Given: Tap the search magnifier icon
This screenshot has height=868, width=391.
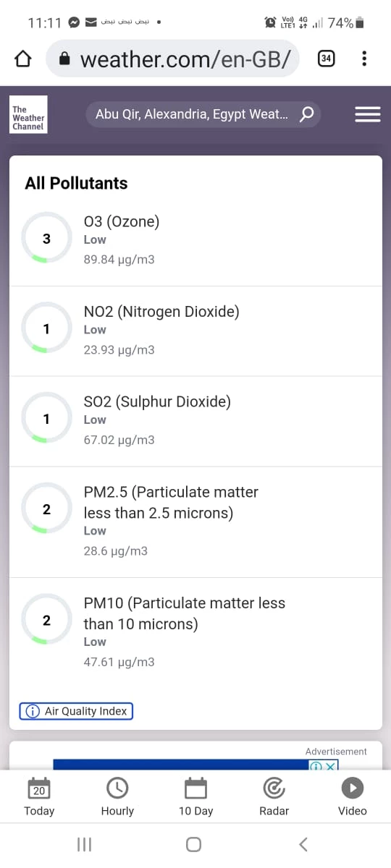Looking at the screenshot, I should [x=306, y=114].
